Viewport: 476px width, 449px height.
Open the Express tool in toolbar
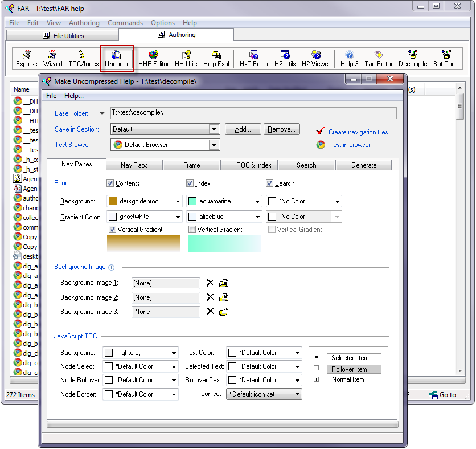point(26,59)
